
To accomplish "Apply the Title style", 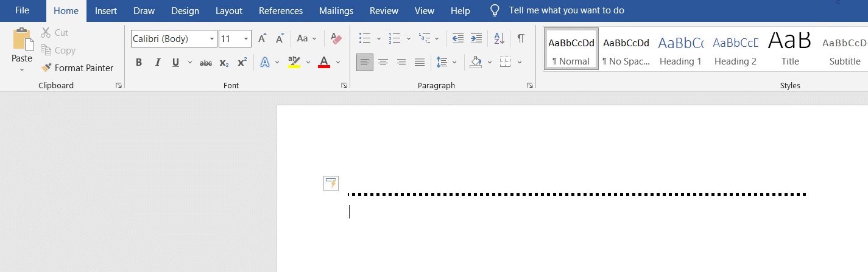I will tap(790, 49).
